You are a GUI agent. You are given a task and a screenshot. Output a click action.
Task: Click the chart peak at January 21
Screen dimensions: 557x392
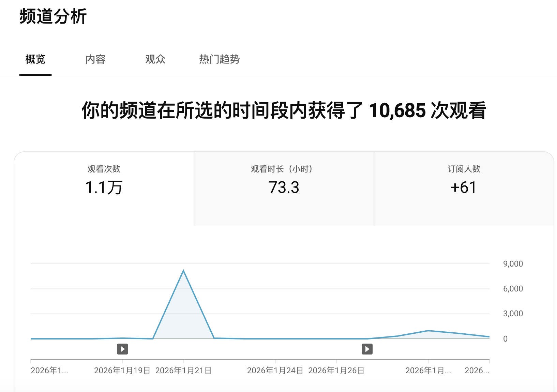click(x=183, y=271)
